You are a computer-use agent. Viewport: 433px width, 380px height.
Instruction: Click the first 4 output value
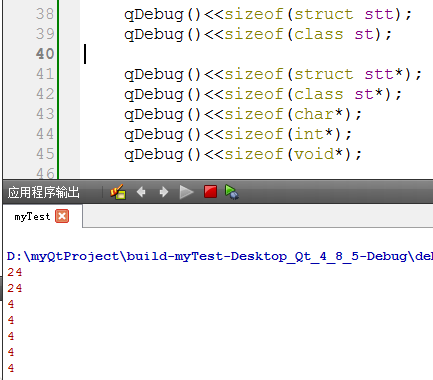(x=11, y=304)
